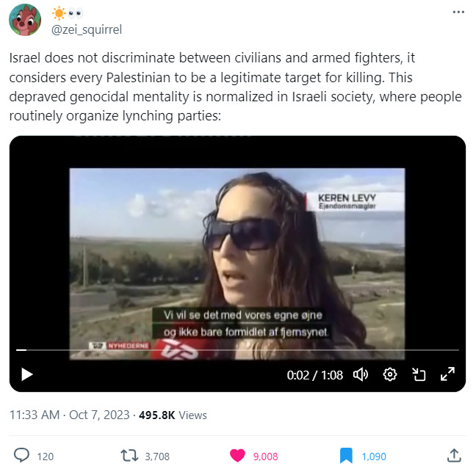Pop out video in picture-in-picture

[x=419, y=374]
